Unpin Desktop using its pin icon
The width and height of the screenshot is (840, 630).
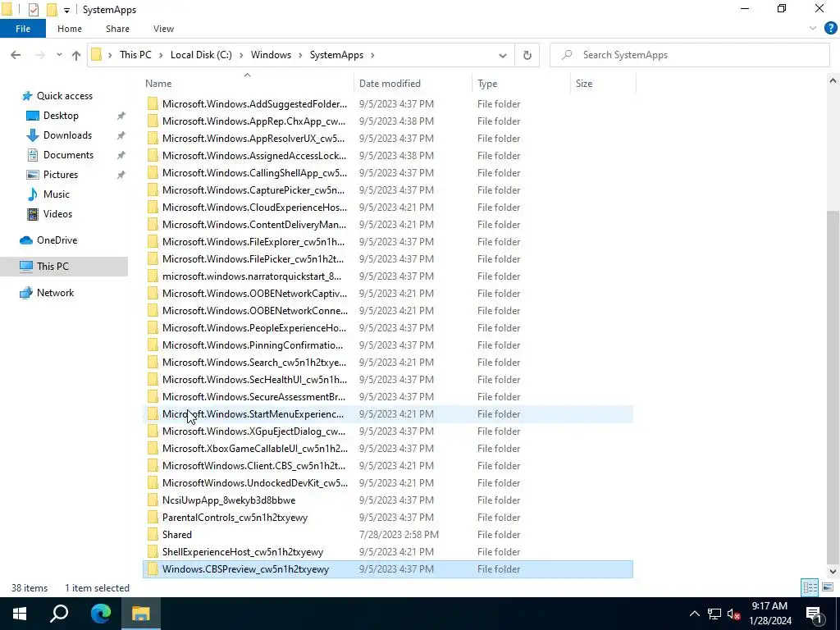coord(121,116)
